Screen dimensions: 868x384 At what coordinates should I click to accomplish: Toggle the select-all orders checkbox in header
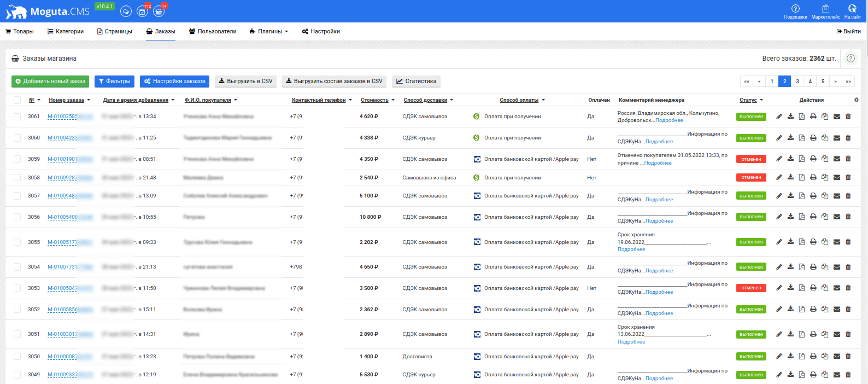point(17,100)
